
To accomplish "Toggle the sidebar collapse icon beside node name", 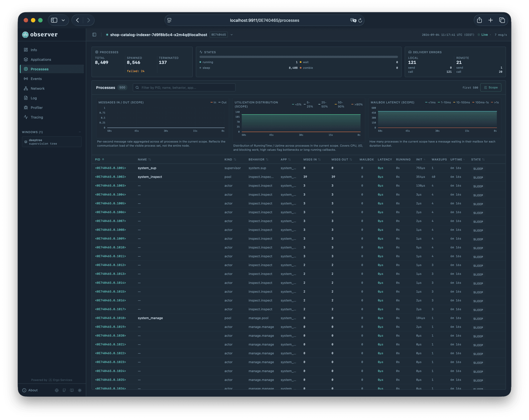I will pyautogui.click(x=94, y=35).
